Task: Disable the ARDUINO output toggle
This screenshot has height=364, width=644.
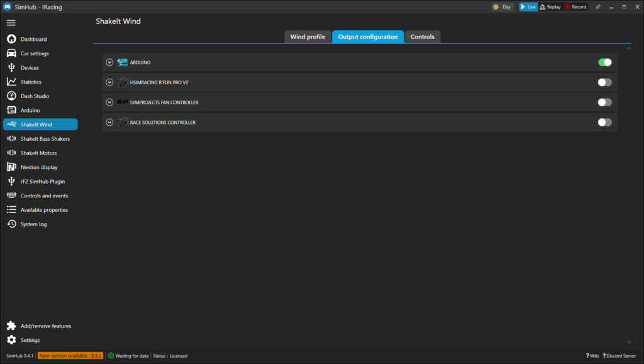Action: tap(604, 62)
